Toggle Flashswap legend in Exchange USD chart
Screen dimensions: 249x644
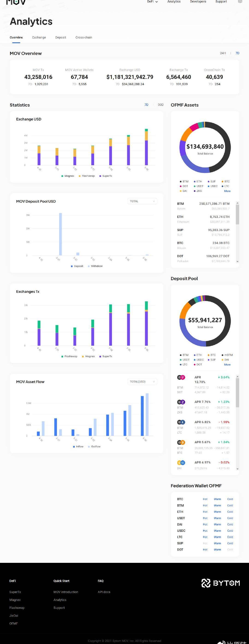(87, 176)
